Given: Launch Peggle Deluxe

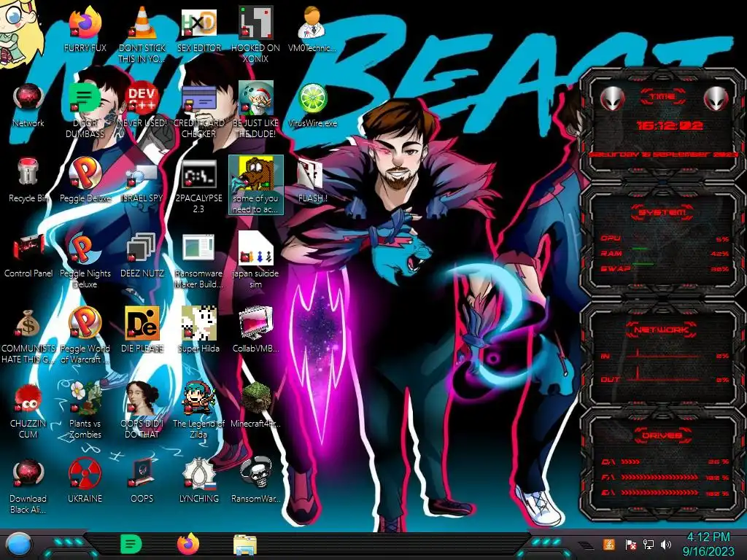Looking at the screenshot, I should pyautogui.click(x=85, y=180).
